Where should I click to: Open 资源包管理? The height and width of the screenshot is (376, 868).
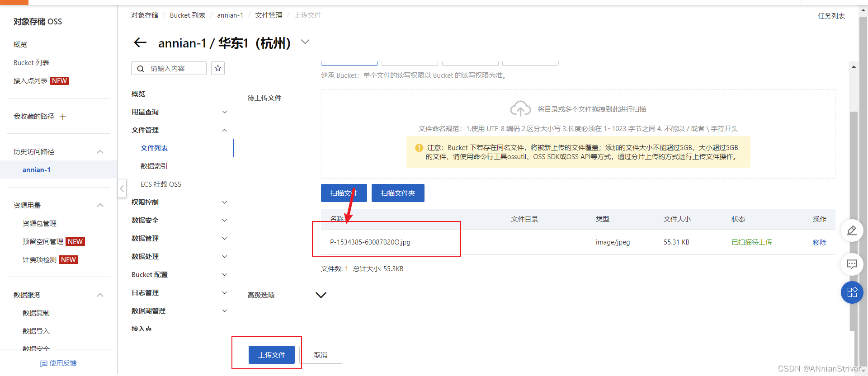pyautogui.click(x=39, y=223)
